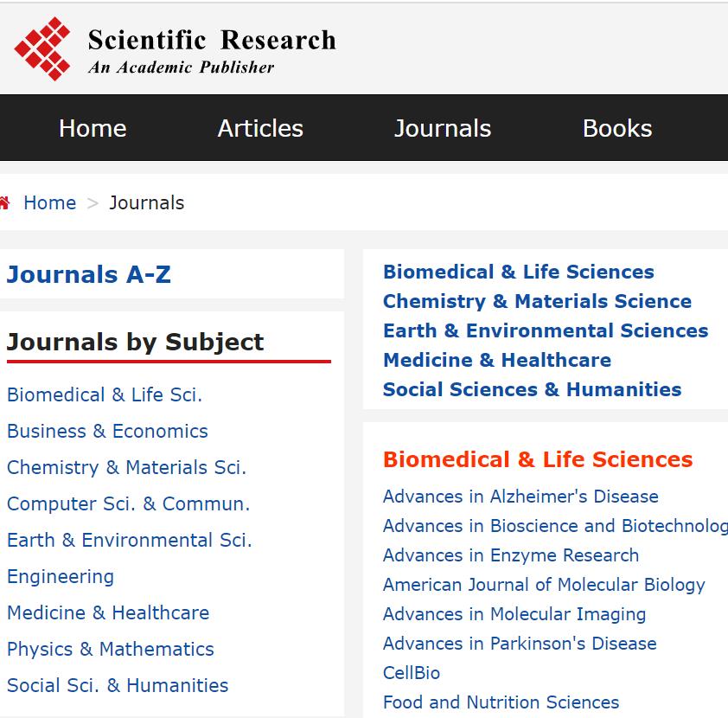The image size is (728, 718).
Task: Open Advances in Alzheimer's Disease journal
Action: tap(520, 497)
